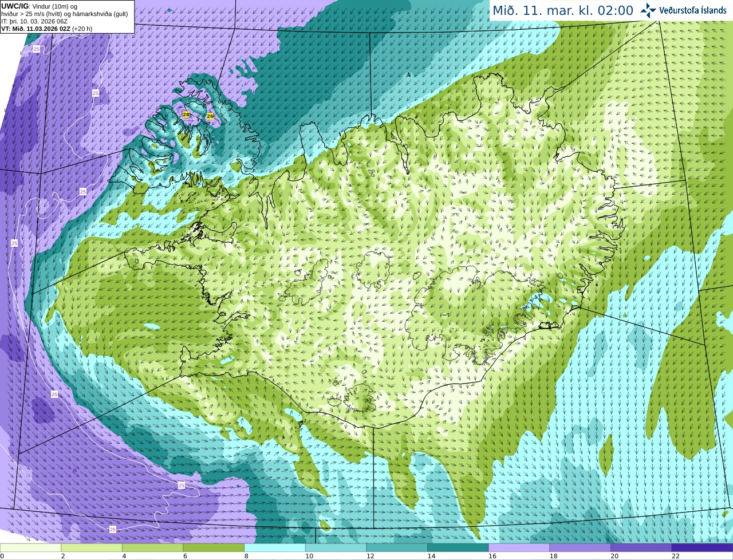This screenshot has height=560, width=733.
Task: Click the "Veðurstofa Íslands" name text
Action: [x=693, y=10]
